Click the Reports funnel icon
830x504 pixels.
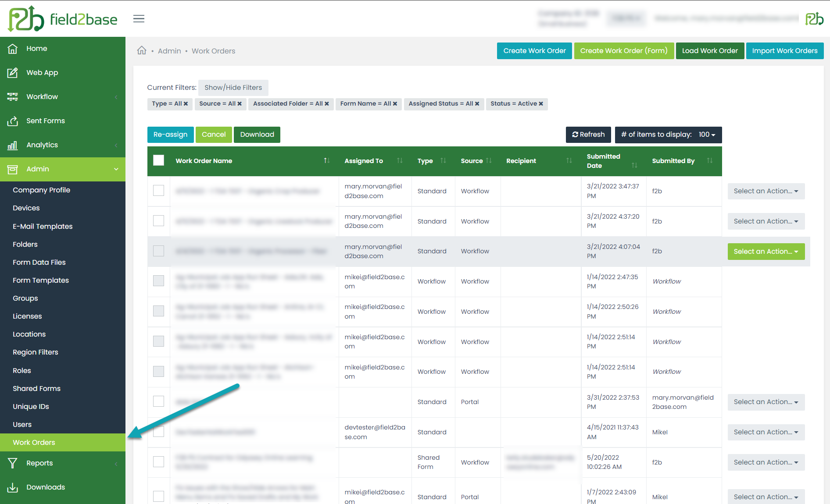point(13,463)
